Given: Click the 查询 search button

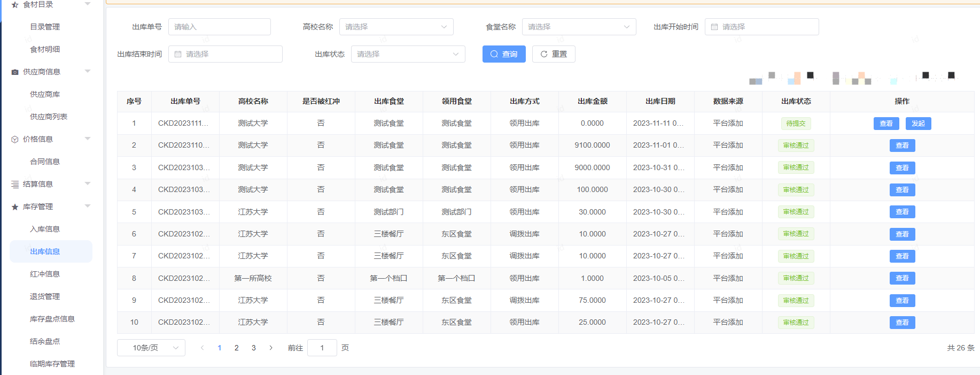Looking at the screenshot, I should 504,54.
